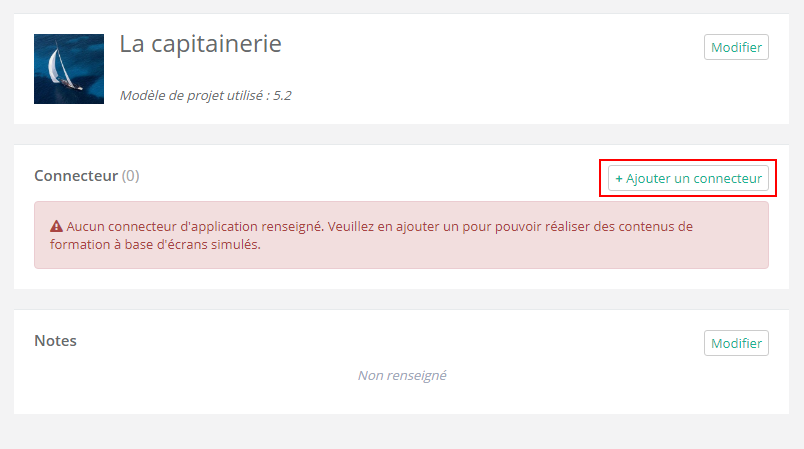Image resolution: width=804 pixels, height=449 pixels.
Task: Click the plus icon on Ajouter un connecteur
Action: (619, 179)
